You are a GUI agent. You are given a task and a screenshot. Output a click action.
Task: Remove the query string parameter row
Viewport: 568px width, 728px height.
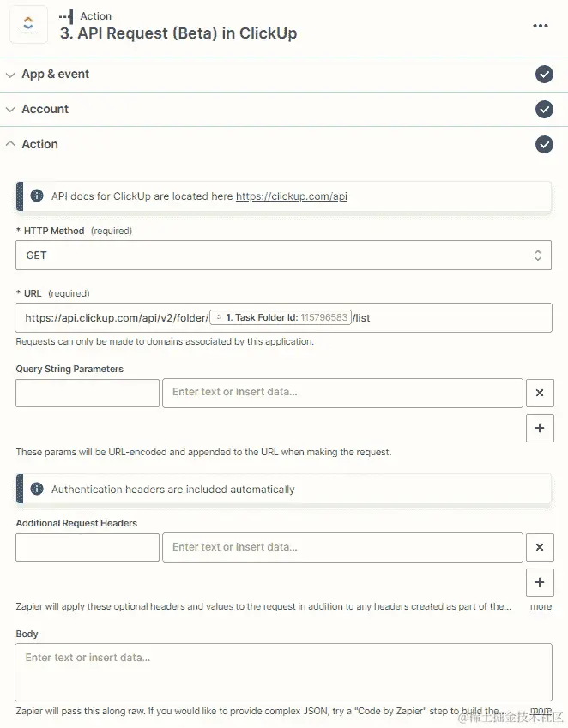pyautogui.click(x=540, y=393)
